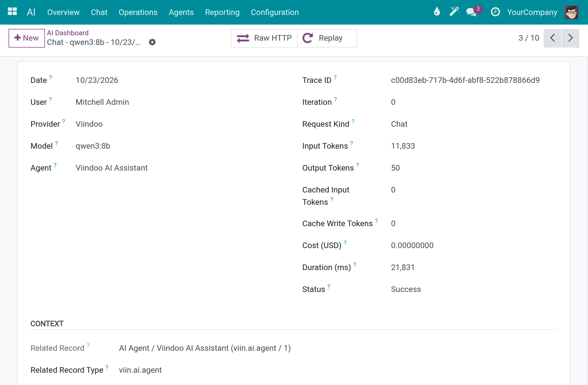Click the Viindoo AI Assistant agent value
Image resolution: width=588 pixels, height=385 pixels.
tap(111, 168)
